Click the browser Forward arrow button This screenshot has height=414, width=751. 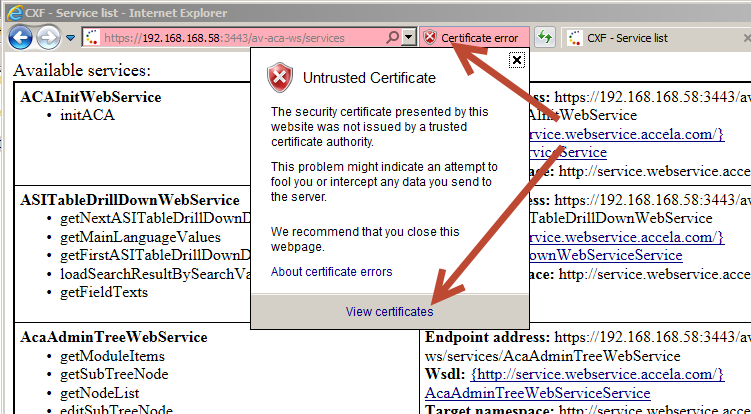pyautogui.click(x=48, y=38)
